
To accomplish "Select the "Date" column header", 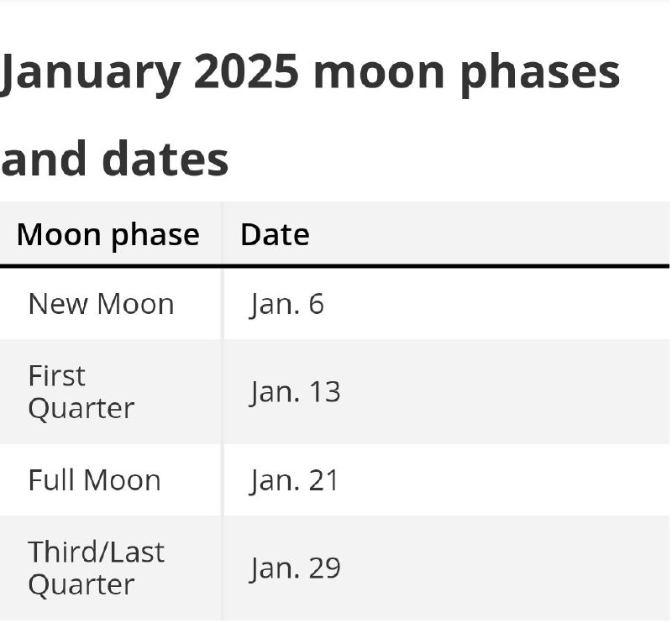I will pyautogui.click(x=275, y=234).
